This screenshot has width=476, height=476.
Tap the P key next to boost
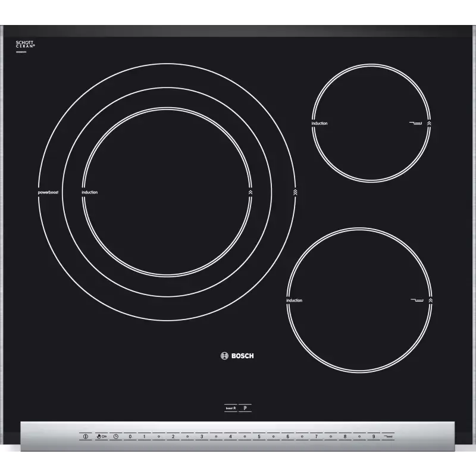tap(246, 408)
